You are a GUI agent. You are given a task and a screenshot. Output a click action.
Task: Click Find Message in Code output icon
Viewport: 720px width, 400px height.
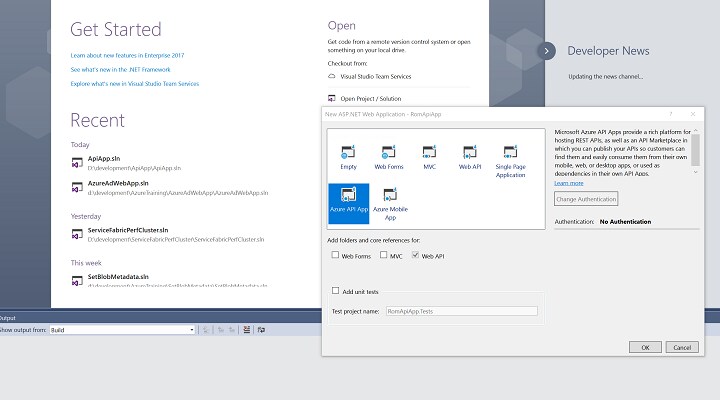point(206,330)
